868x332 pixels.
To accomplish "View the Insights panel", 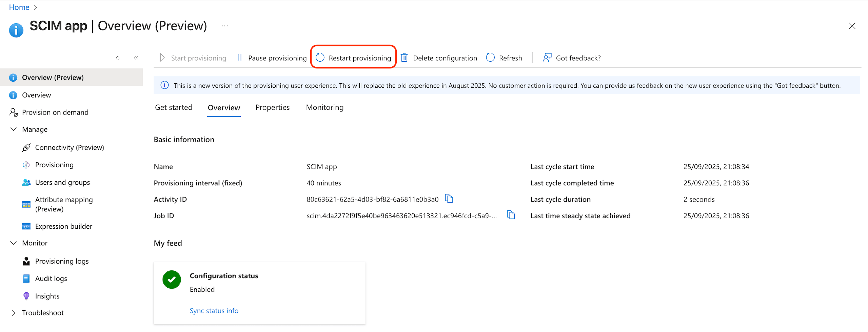I will [47, 296].
